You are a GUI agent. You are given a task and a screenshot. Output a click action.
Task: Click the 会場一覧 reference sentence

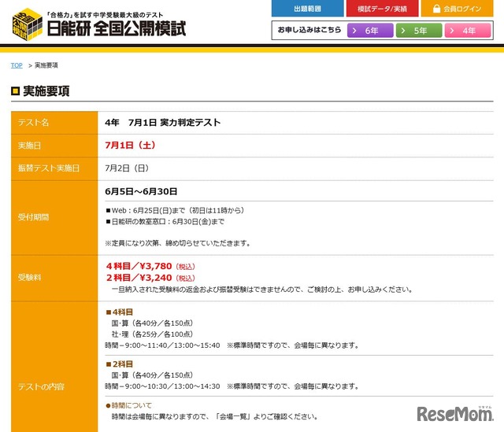coord(215,416)
